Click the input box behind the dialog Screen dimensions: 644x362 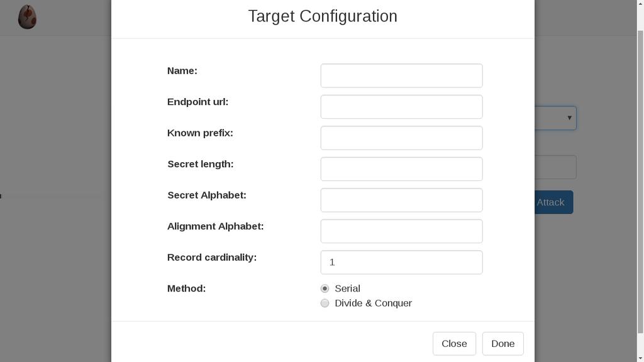coord(555,167)
